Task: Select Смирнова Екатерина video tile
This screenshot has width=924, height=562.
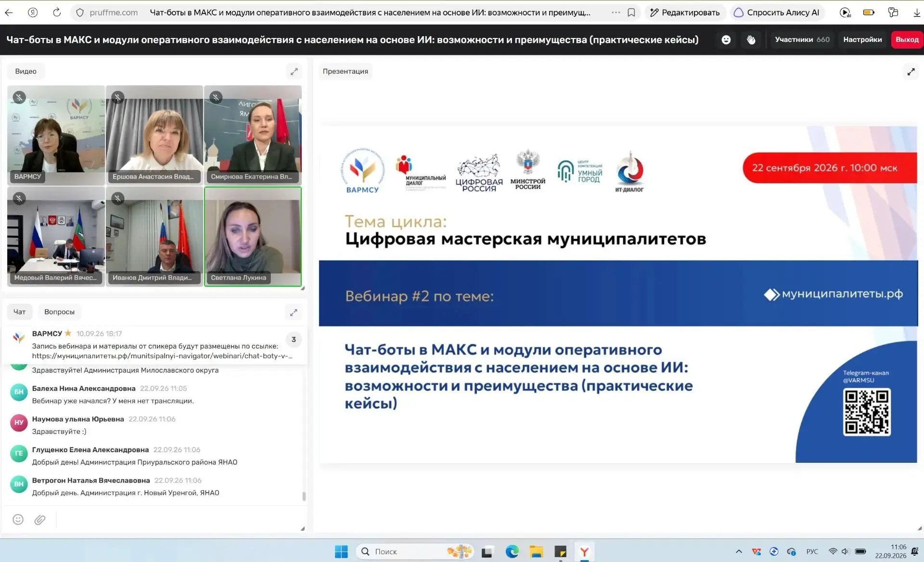Action: coord(253,135)
